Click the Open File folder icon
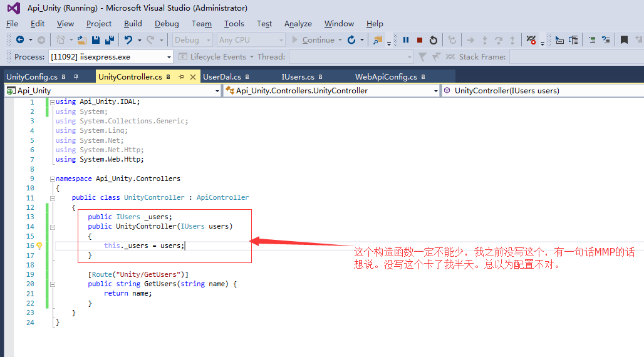 (81, 40)
